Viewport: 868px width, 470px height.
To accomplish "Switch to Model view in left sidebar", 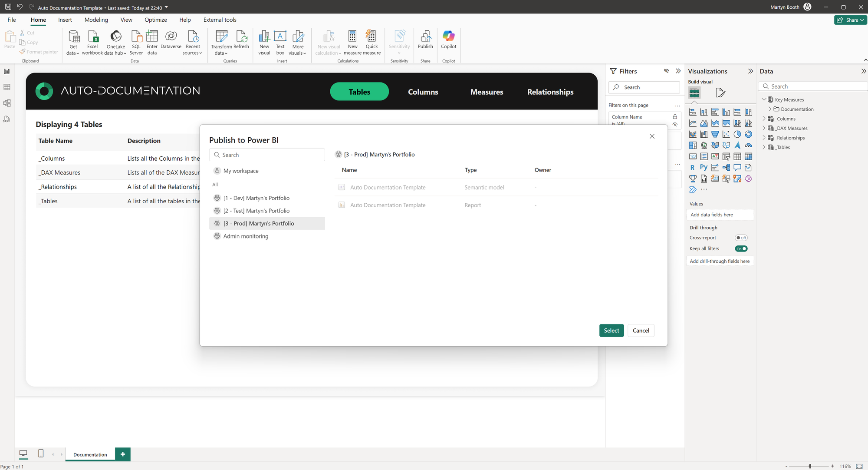I will click(7, 103).
